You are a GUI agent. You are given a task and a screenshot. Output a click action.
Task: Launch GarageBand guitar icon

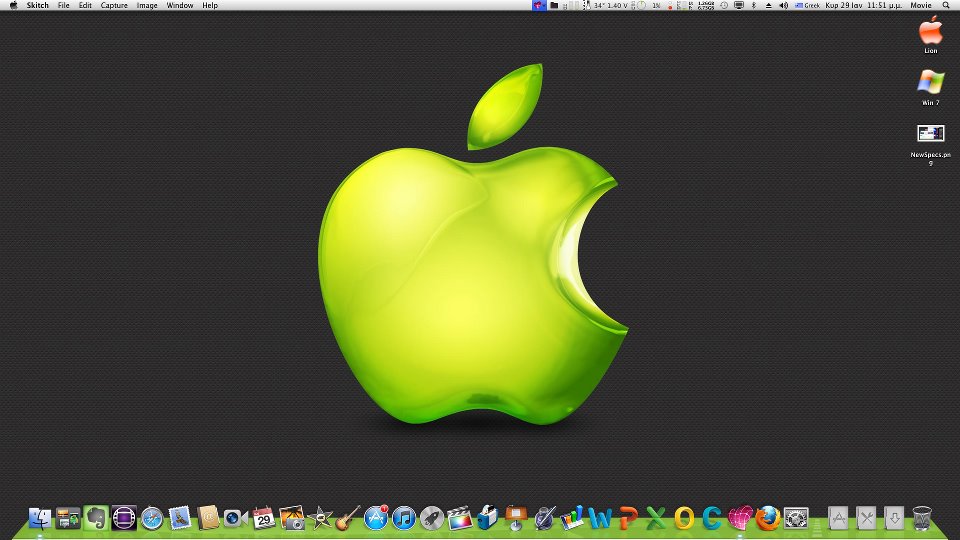348,519
